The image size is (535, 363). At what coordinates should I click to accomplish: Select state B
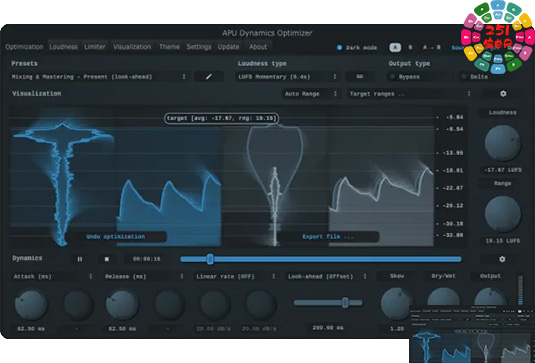pos(410,47)
